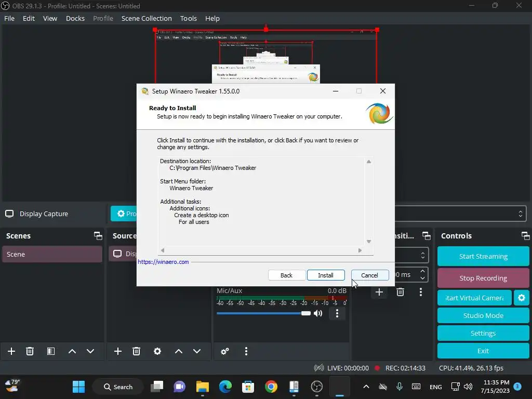Open scene transition three-dots properties menu

coord(421,292)
